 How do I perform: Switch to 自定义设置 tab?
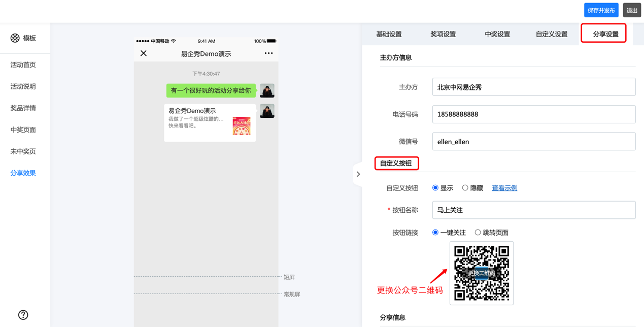point(552,34)
